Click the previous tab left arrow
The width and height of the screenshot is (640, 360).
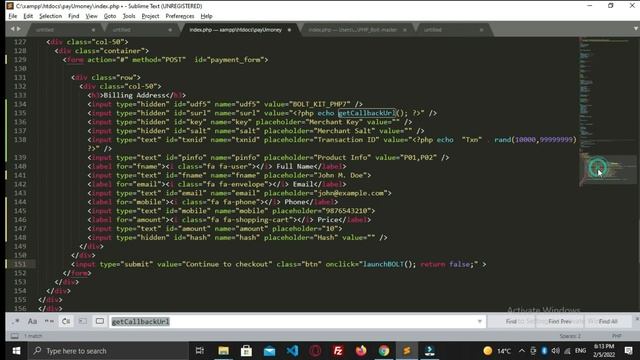(x=12, y=29)
